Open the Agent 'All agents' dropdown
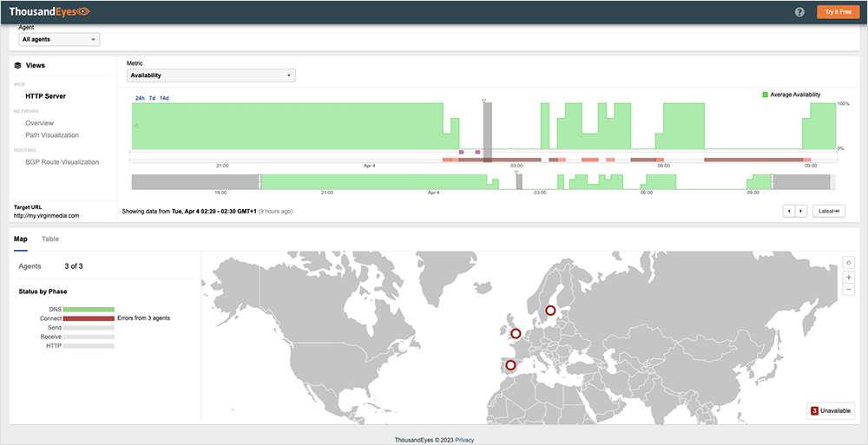 [x=59, y=39]
